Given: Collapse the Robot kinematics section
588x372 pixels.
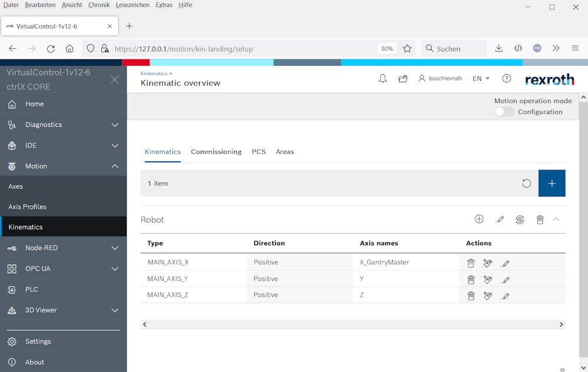Looking at the screenshot, I should click(x=556, y=220).
